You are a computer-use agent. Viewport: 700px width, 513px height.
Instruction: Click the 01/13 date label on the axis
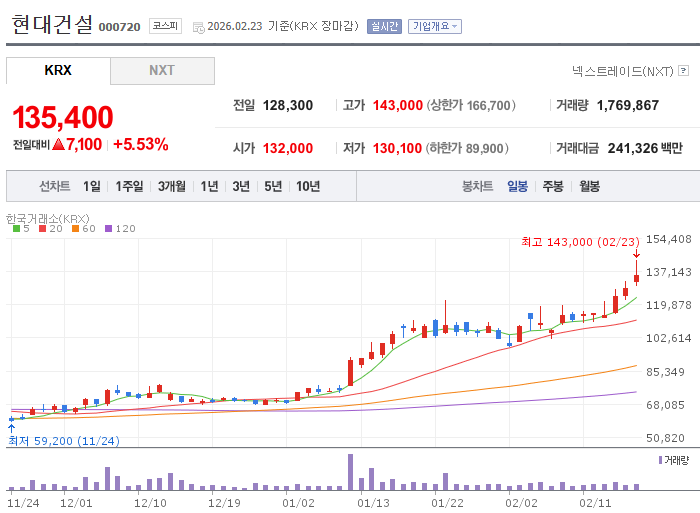373,503
